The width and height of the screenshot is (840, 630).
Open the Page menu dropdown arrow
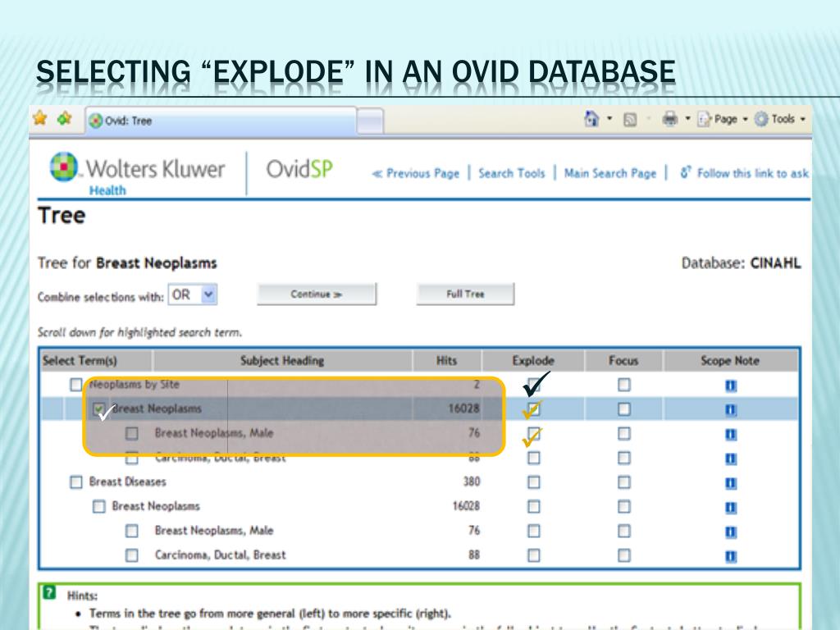[745, 119]
